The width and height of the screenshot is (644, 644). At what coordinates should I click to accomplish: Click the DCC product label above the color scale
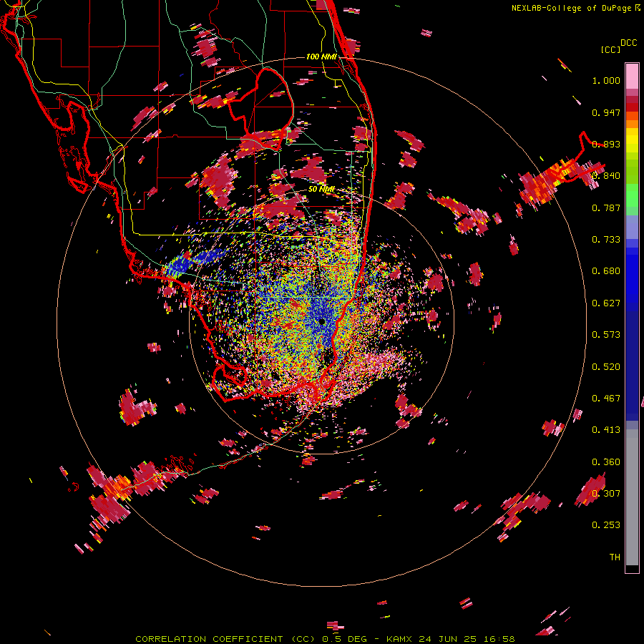click(x=628, y=43)
